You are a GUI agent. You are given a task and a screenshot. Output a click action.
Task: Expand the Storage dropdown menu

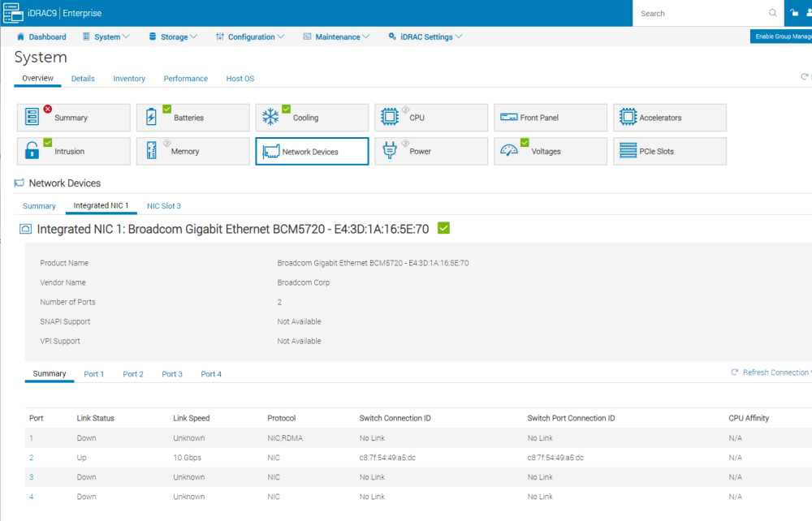pyautogui.click(x=173, y=37)
